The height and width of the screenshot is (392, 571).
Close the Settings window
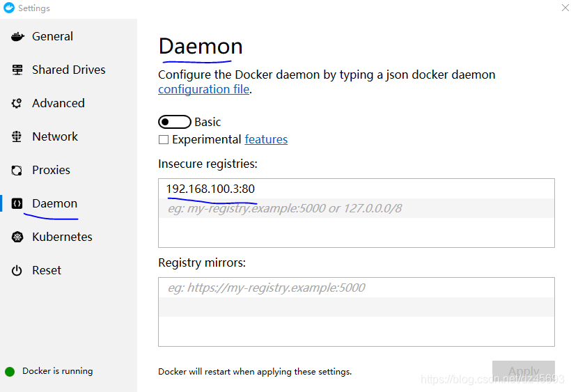(x=565, y=8)
